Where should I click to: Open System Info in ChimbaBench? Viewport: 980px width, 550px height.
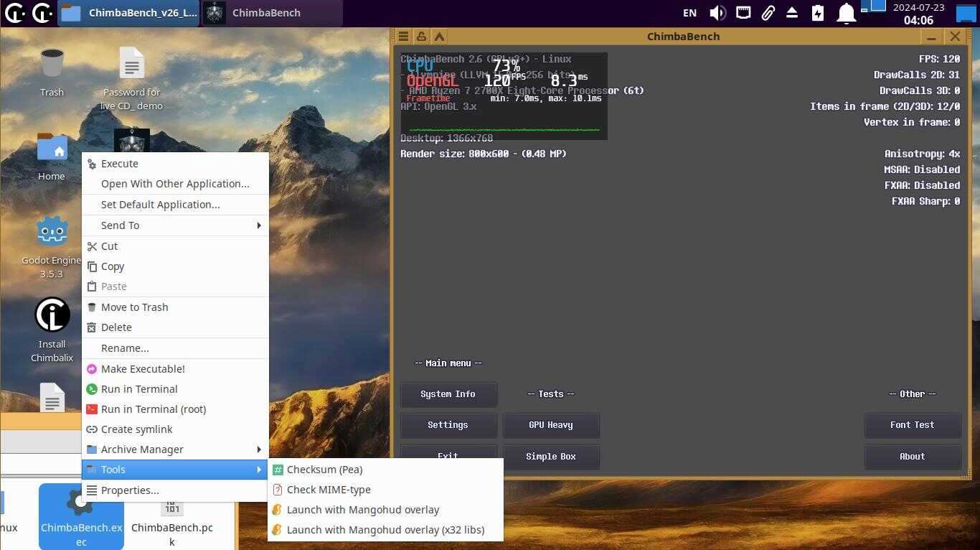tap(448, 394)
